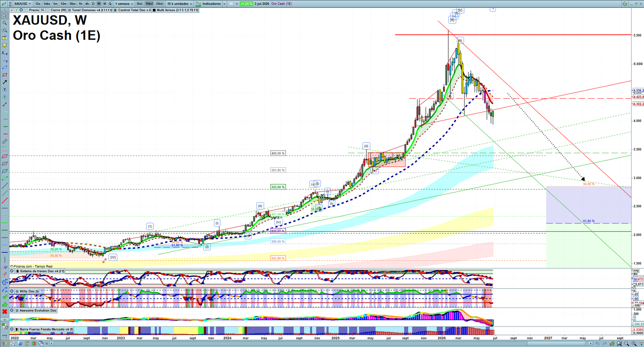The height and width of the screenshot is (347, 644).
Task: Open the Multi Avisos indicator settings
Action: pos(175,10)
